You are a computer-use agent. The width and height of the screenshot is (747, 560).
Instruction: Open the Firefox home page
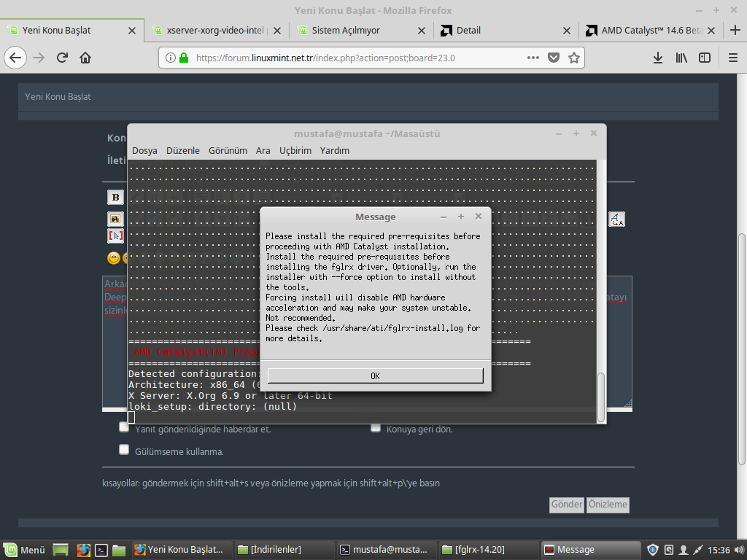click(x=85, y=58)
